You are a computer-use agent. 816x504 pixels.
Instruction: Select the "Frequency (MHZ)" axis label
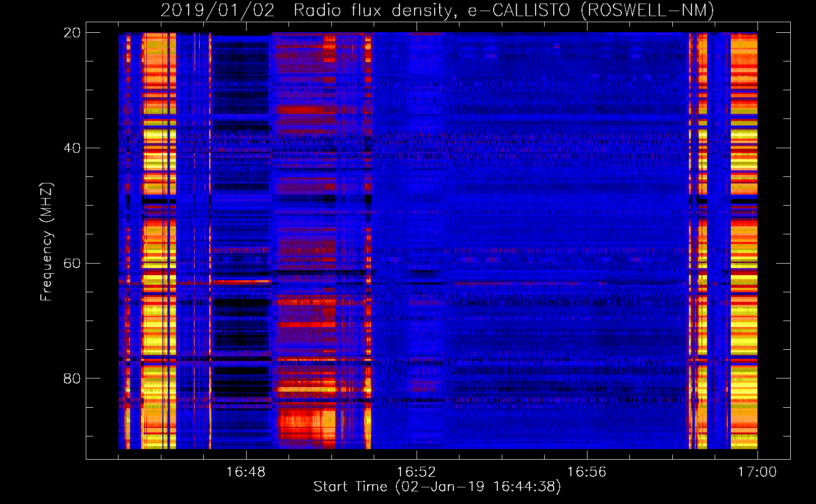[x=46, y=242]
